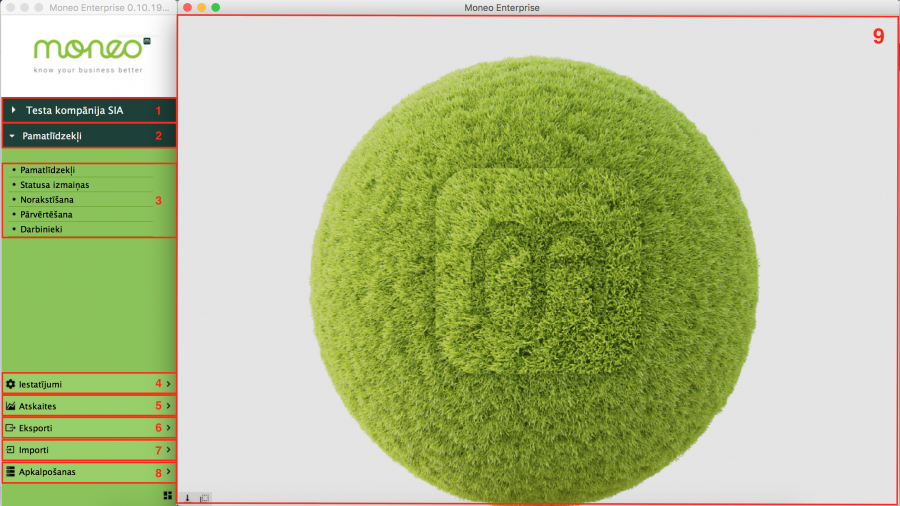Open the chevron at the right of Atskaites
This screenshot has height=506, width=900.
[x=169, y=406]
